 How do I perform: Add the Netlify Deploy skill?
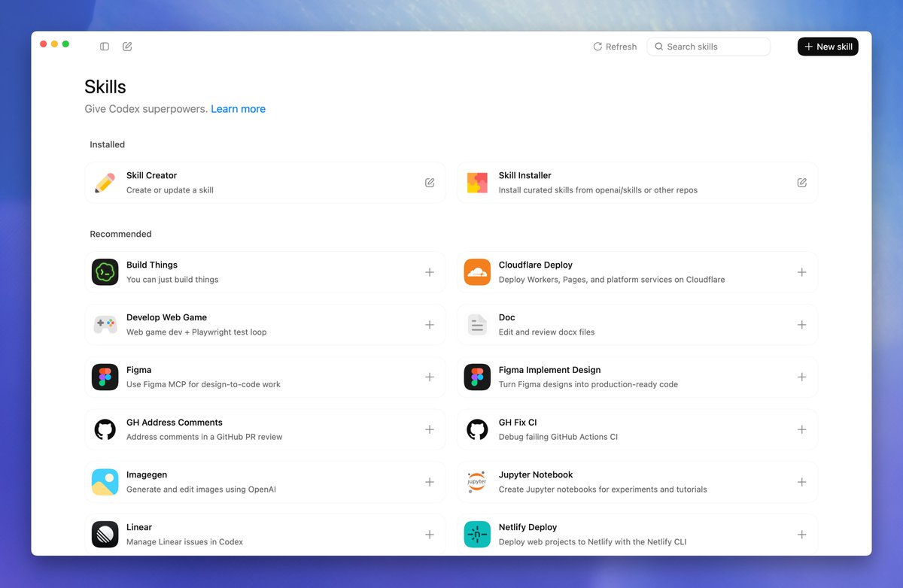[x=802, y=535]
